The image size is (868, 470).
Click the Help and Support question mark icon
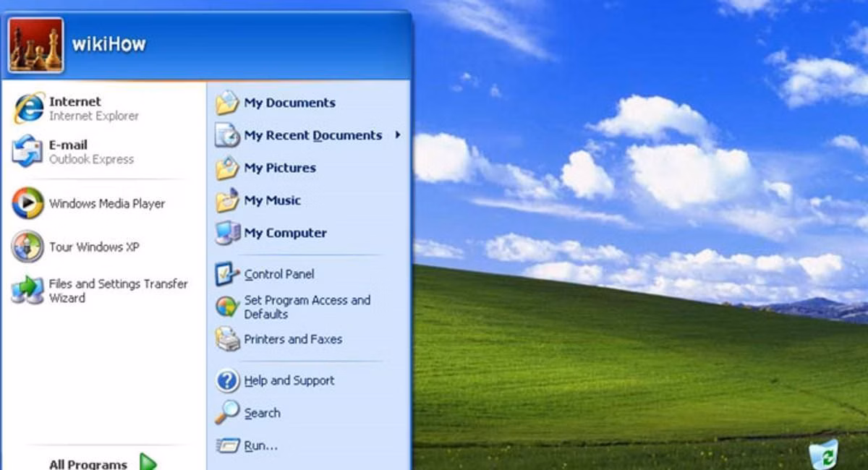(227, 380)
